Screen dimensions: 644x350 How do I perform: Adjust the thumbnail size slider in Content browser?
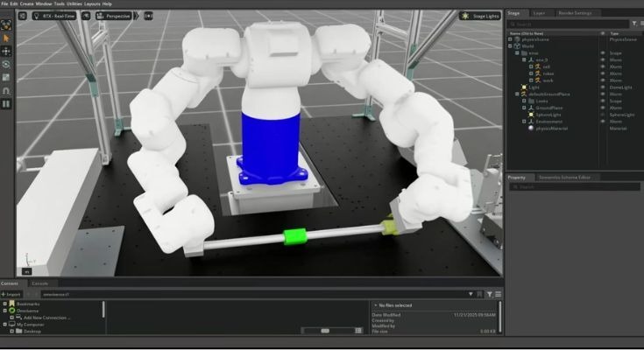point(325,331)
